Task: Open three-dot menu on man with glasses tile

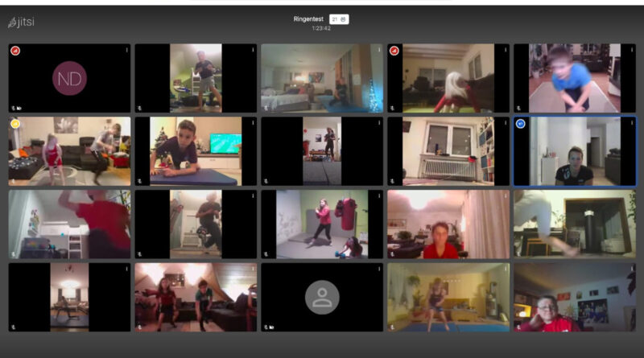Action: (x=632, y=269)
